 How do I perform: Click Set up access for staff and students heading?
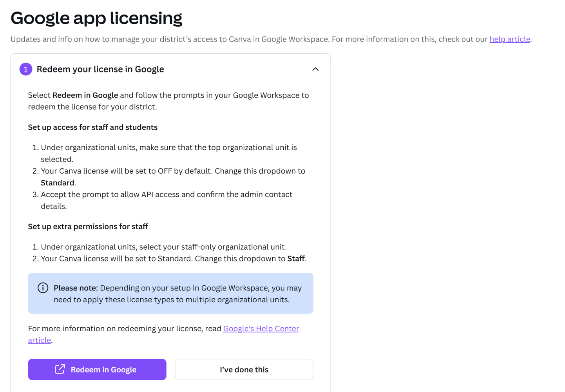(93, 127)
